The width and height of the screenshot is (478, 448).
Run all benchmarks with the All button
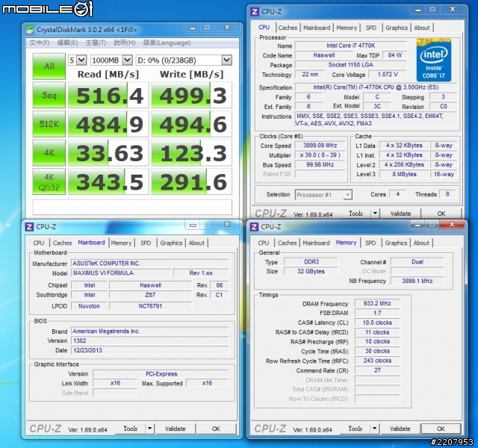(49, 66)
